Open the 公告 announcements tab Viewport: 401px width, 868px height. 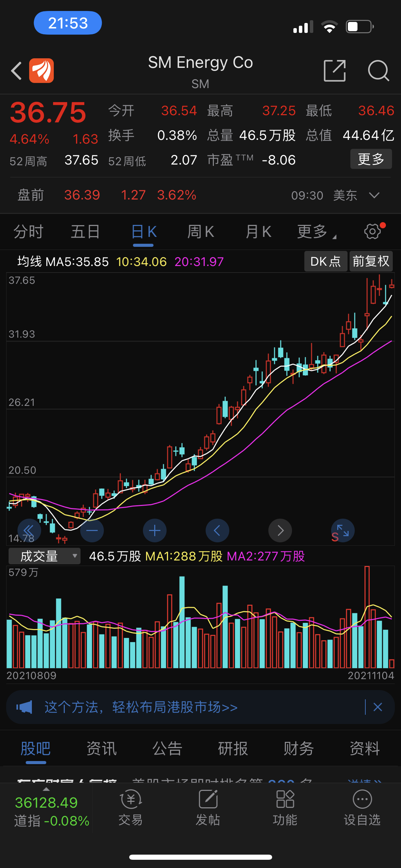click(167, 748)
